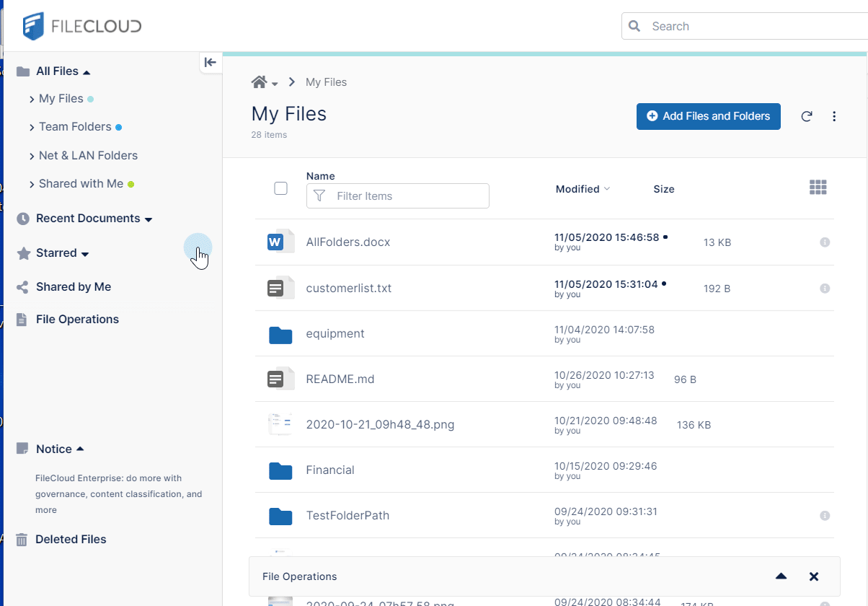The image size is (868, 606).
Task: Show info for AllFolders.docx
Action: (825, 242)
